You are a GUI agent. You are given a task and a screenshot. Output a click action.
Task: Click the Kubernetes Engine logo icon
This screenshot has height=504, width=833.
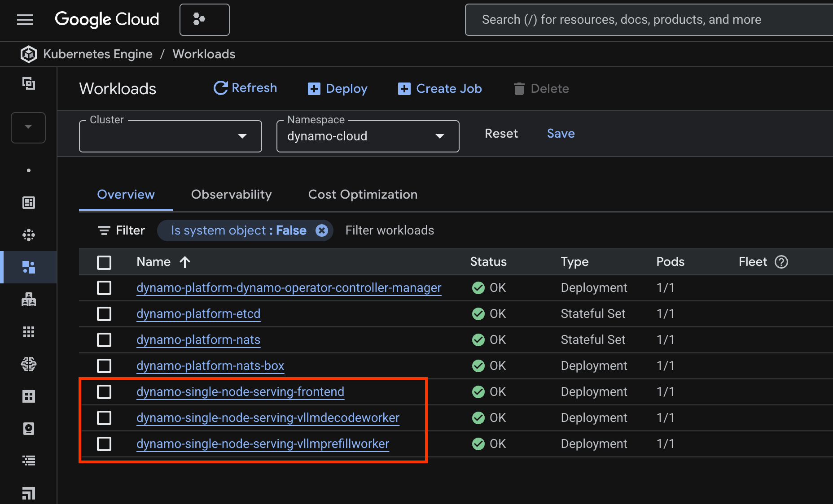click(29, 54)
